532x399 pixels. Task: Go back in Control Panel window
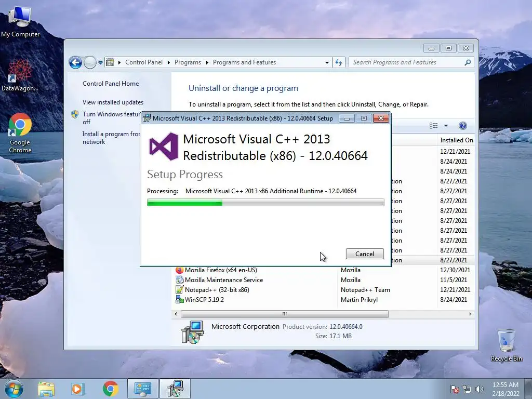click(x=75, y=62)
